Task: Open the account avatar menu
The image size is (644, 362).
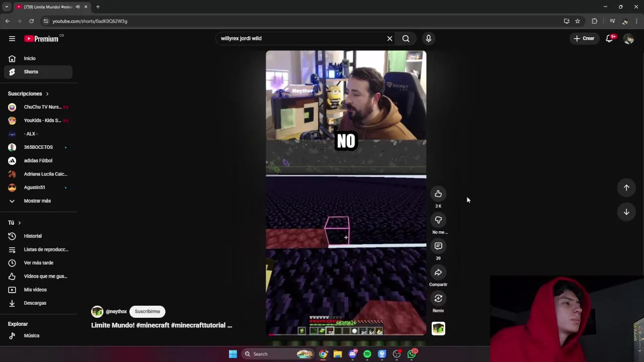Action: [628, 39]
